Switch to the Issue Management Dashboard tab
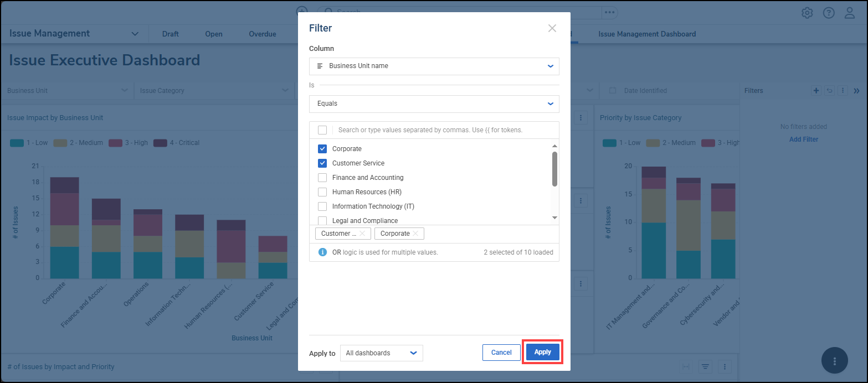Screen dimensions: 868x383 coord(646,34)
